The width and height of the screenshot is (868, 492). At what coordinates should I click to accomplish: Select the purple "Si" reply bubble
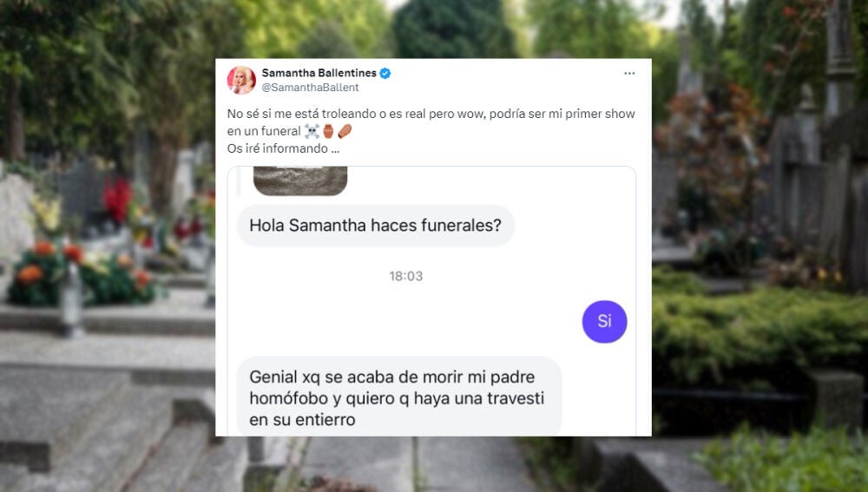604,322
